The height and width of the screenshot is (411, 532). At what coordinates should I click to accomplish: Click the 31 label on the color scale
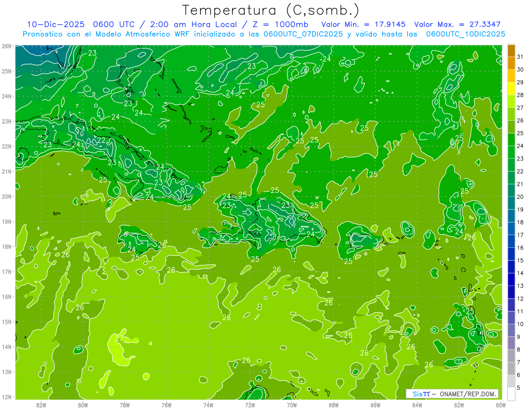click(520, 56)
